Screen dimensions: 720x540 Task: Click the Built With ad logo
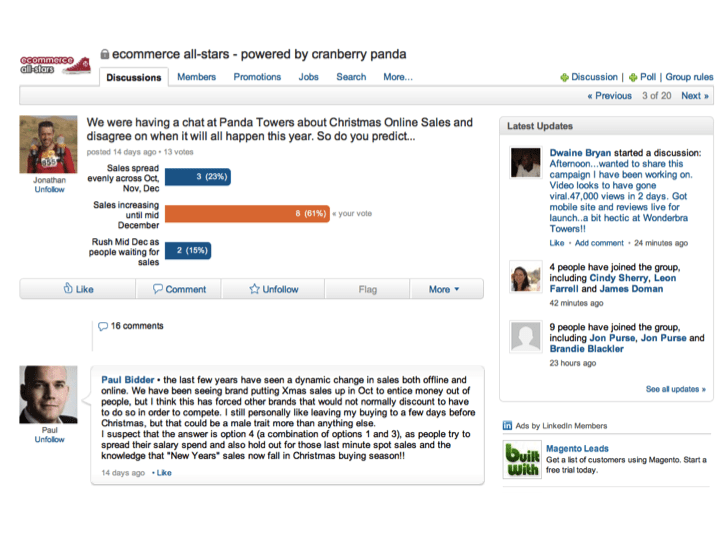(x=522, y=460)
